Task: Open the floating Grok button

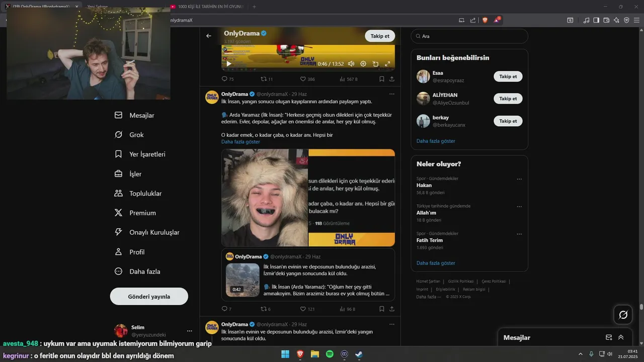Action: click(623, 315)
